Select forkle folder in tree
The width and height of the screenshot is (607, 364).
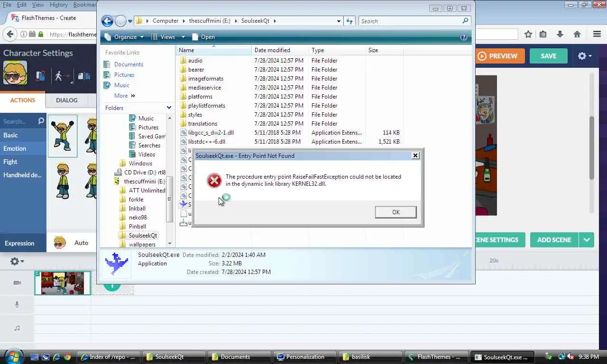point(136,200)
